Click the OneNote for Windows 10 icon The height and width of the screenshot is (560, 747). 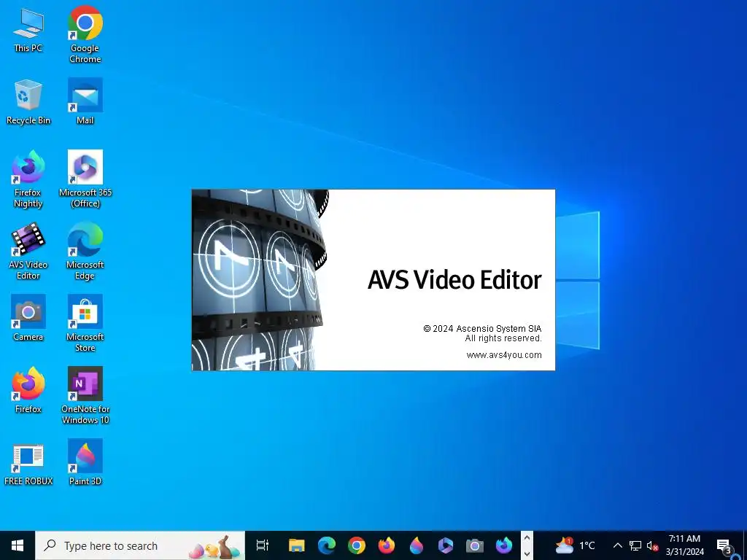tap(85, 395)
